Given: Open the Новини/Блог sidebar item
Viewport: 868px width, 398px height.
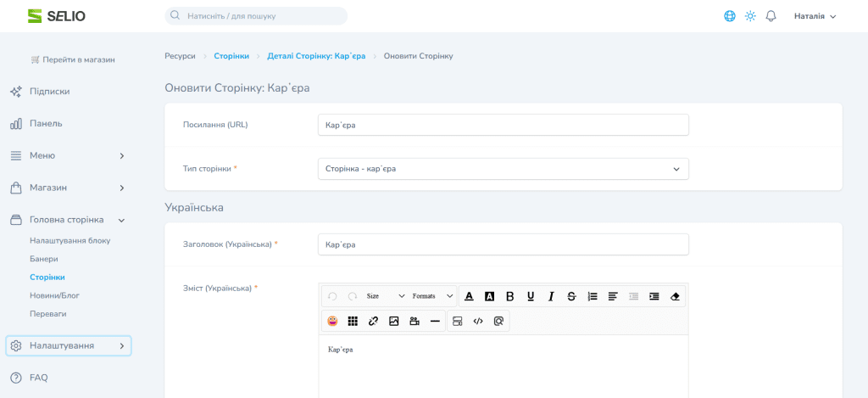Looking at the screenshot, I should [54, 295].
